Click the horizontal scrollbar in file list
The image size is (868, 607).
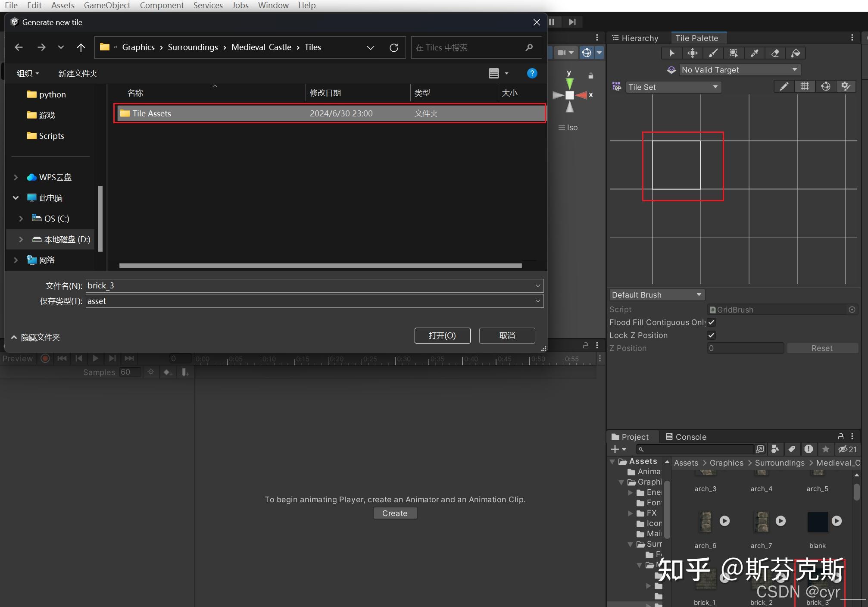(320, 266)
